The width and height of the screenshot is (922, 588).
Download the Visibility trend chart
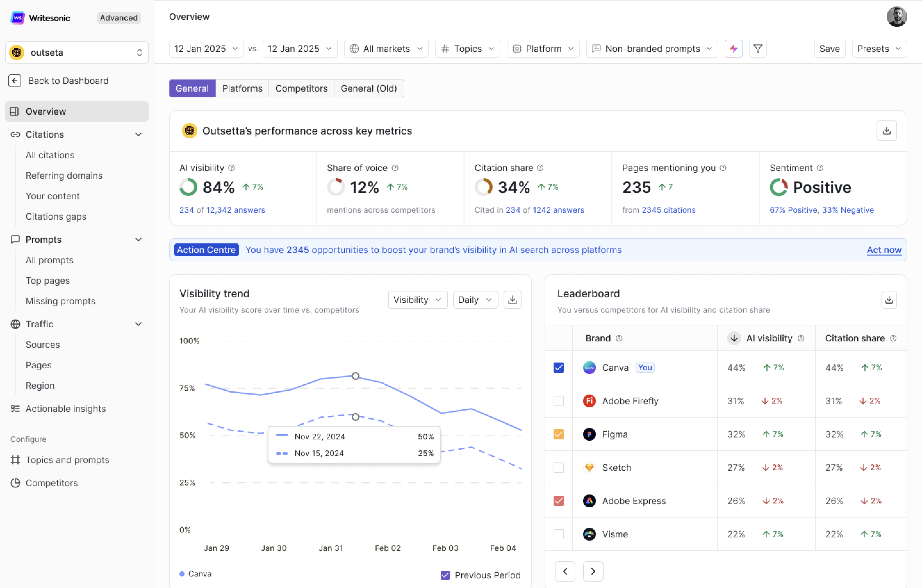coord(512,300)
